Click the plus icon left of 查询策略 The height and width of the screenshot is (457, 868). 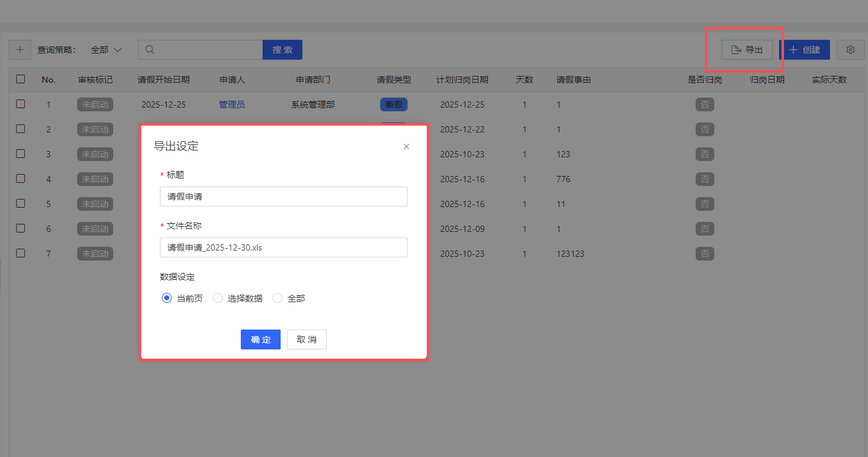click(x=19, y=50)
